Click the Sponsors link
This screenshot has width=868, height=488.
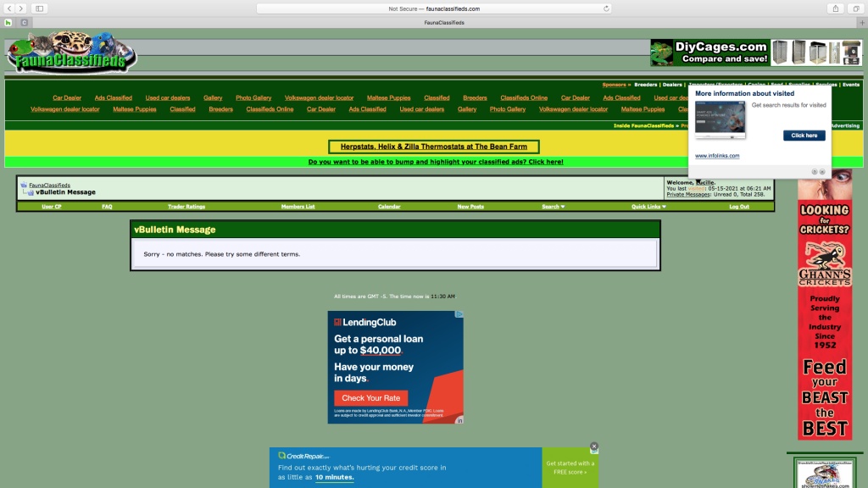(614, 85)
